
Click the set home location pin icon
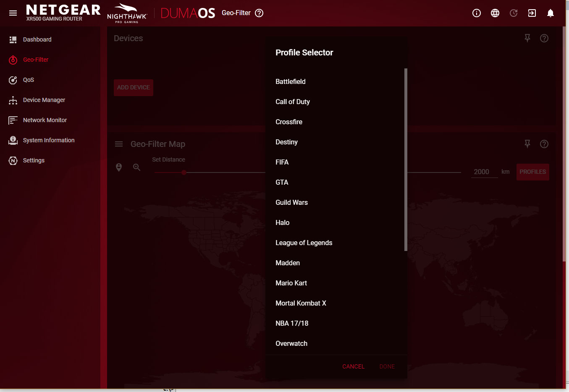pos(119,167)
